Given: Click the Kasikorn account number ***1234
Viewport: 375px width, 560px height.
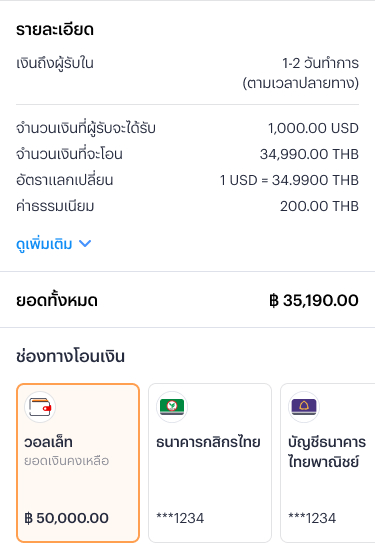Looking at the screenshot, I should (180, 518).
